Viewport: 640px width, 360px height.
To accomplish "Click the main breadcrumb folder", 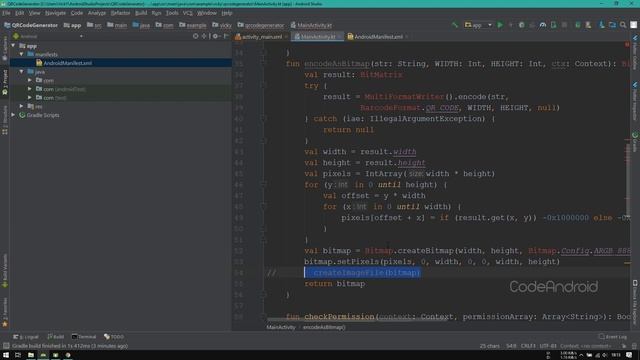I will click(117, 25).
